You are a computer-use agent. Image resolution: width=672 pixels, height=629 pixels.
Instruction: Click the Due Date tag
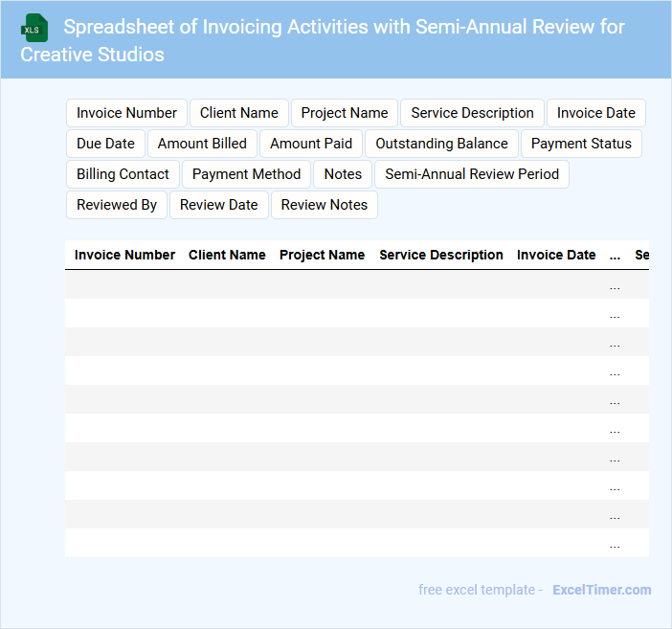(x=105, y=144)
